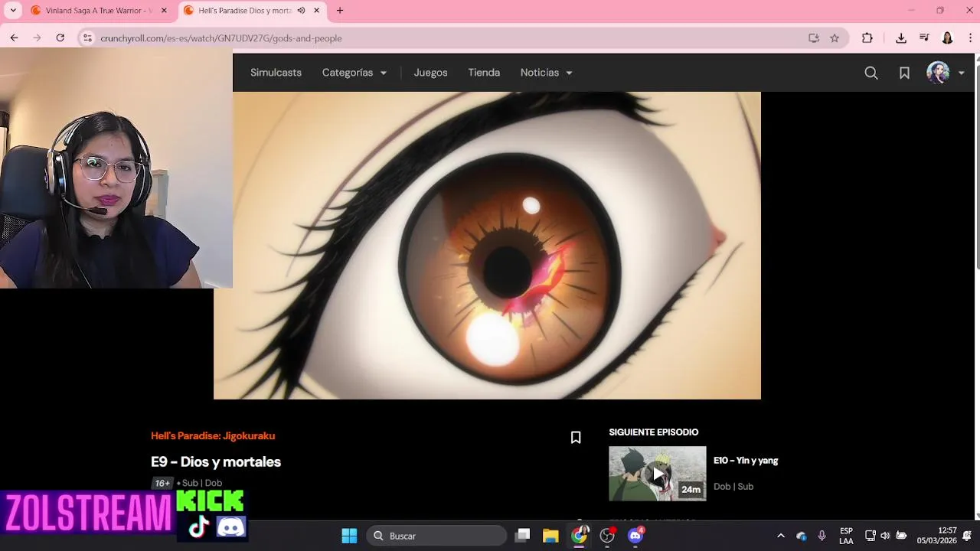980x551 pixels.
Task: Open the Simulcasts menu item
Action: pos(276,73)
